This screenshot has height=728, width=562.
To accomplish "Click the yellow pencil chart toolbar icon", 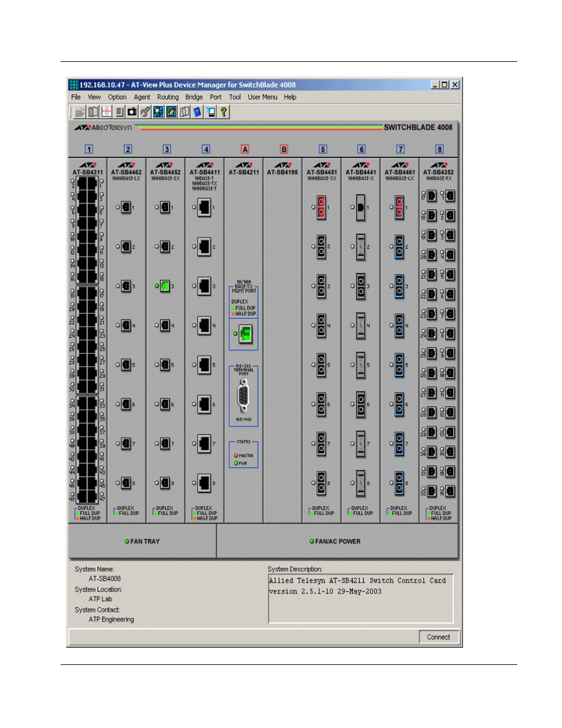I will pyautogui.click(x=171, y=112).
